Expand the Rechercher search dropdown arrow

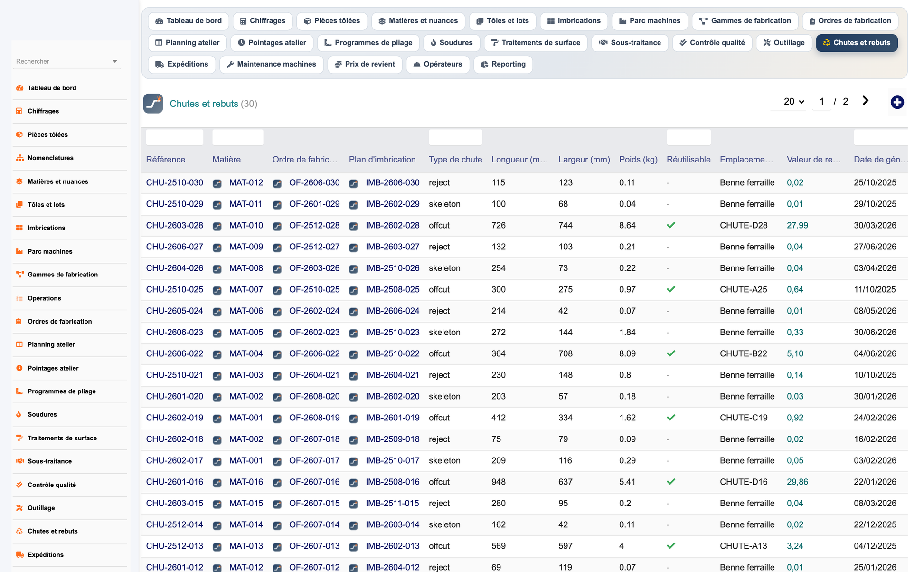114,61
